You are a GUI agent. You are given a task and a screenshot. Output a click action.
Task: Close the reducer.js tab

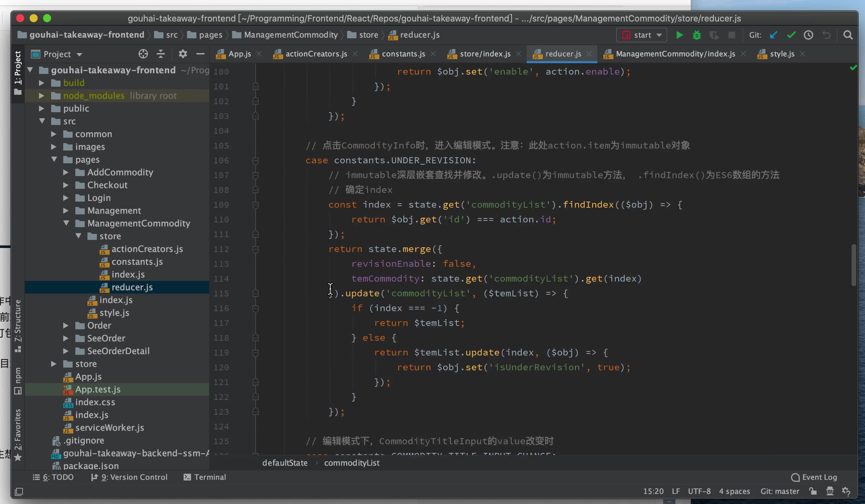[589, 54]
